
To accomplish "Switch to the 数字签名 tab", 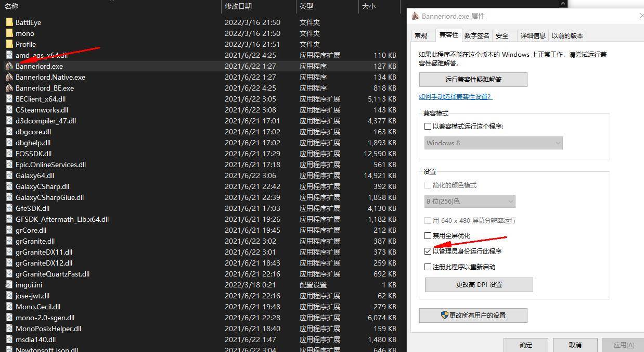I will [477, 36].
